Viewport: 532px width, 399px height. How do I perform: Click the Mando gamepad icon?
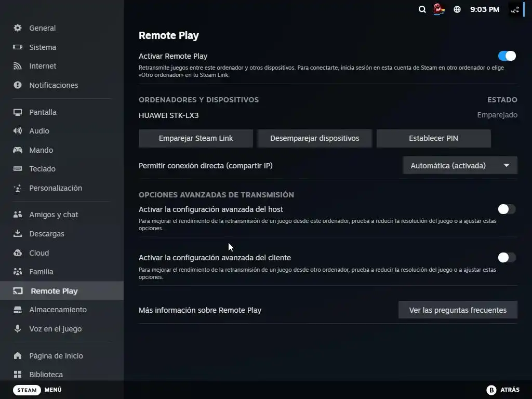18,150
